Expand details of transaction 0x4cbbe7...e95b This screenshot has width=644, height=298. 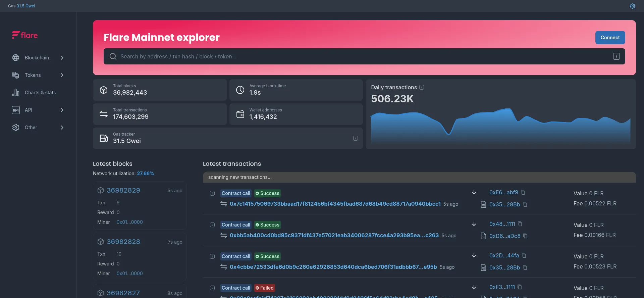(x=212, y=256)
